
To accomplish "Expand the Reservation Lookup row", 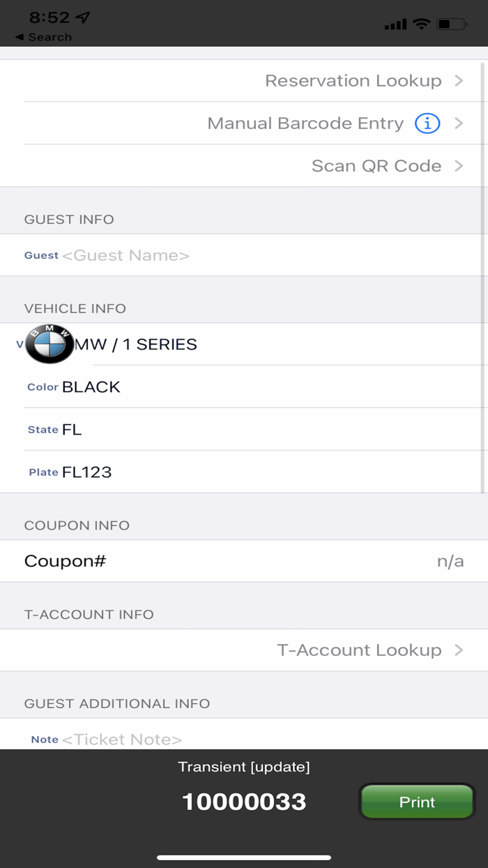I will (459, 80).
